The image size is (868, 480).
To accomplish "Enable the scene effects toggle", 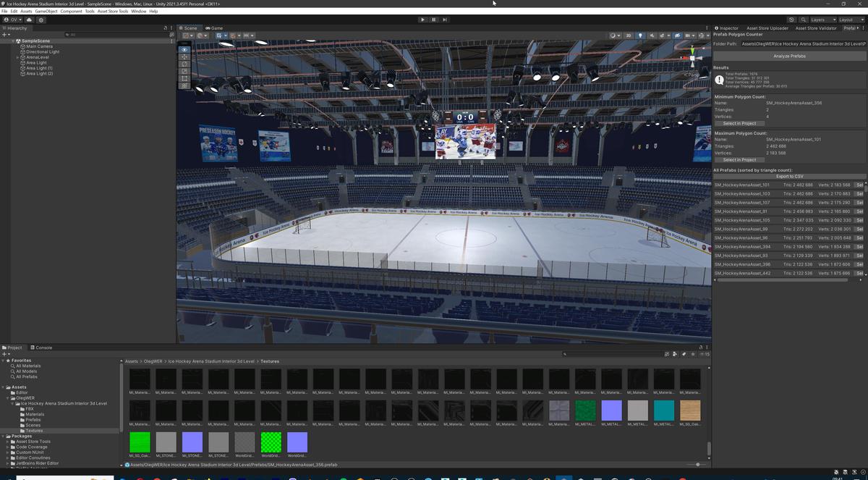I will click(663, 35).
